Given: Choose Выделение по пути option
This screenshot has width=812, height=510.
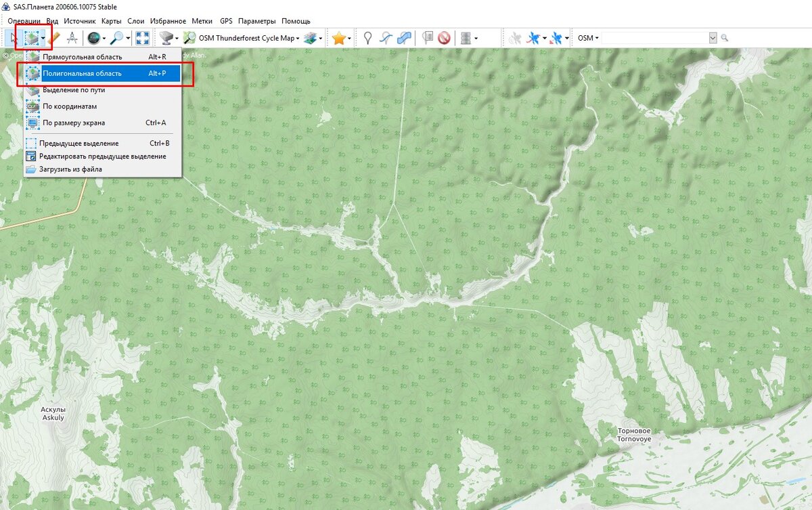Looking at the screenshot, I should [103, 89].
